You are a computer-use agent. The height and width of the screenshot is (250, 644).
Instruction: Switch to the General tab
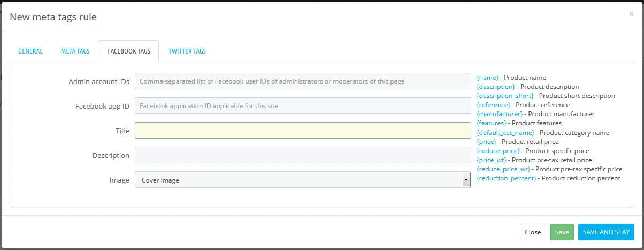(30, 51)
